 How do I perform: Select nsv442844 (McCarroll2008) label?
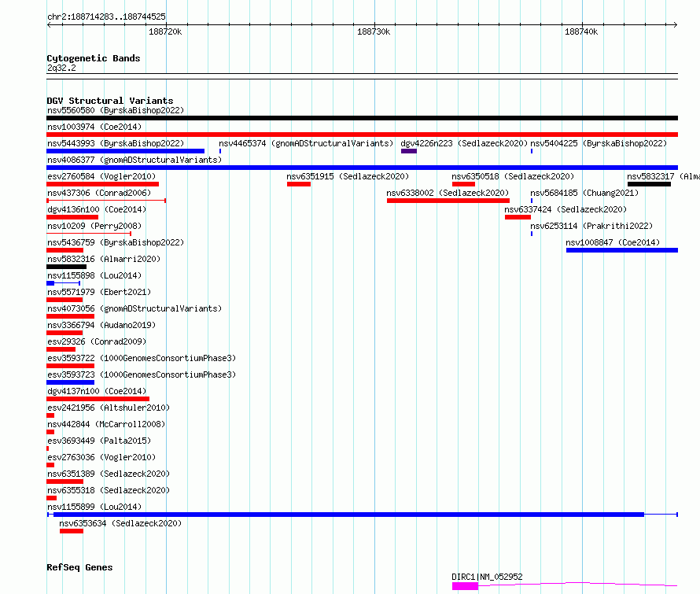106,424
